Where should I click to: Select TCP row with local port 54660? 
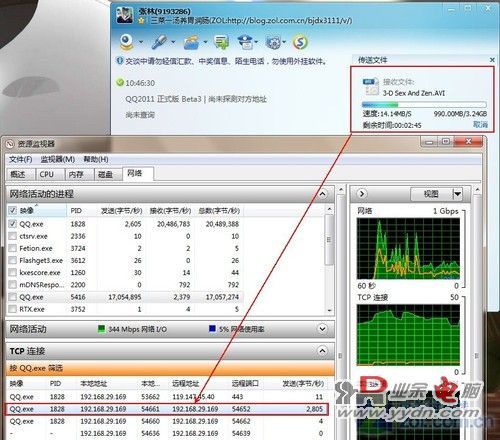tap(167, 421)
